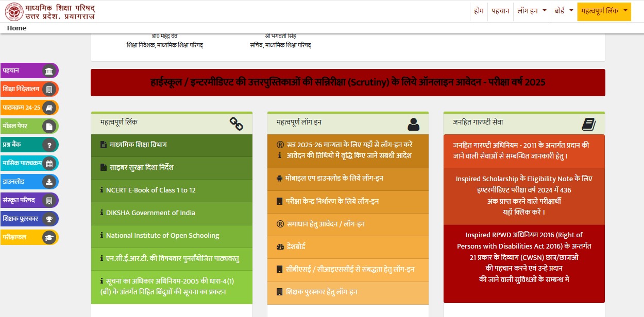Open the महत्वपूर्ण लिंक yellow dropdown
Viewport: 644px width, 317px height.
604,11
